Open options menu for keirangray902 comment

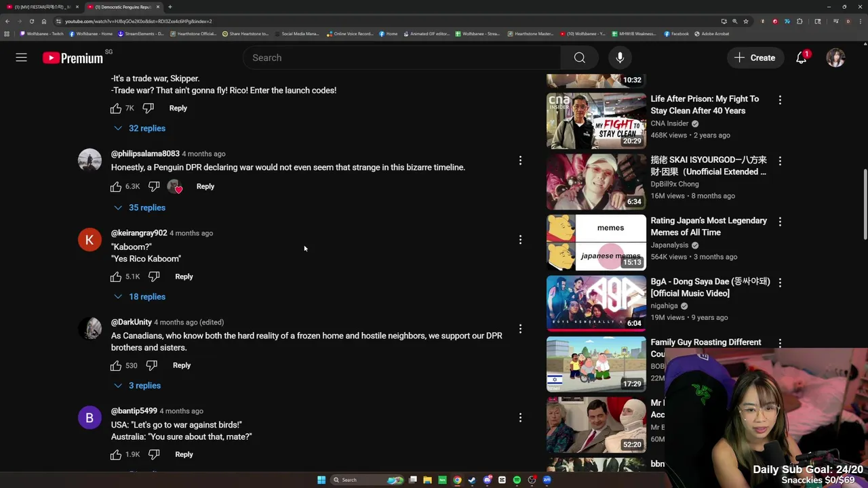pos(520,240)
